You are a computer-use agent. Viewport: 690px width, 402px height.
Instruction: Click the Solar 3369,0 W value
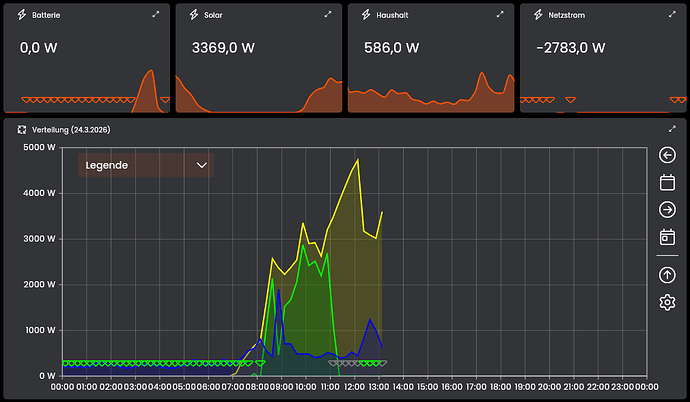pyautogui.click(x=222, y=48)
